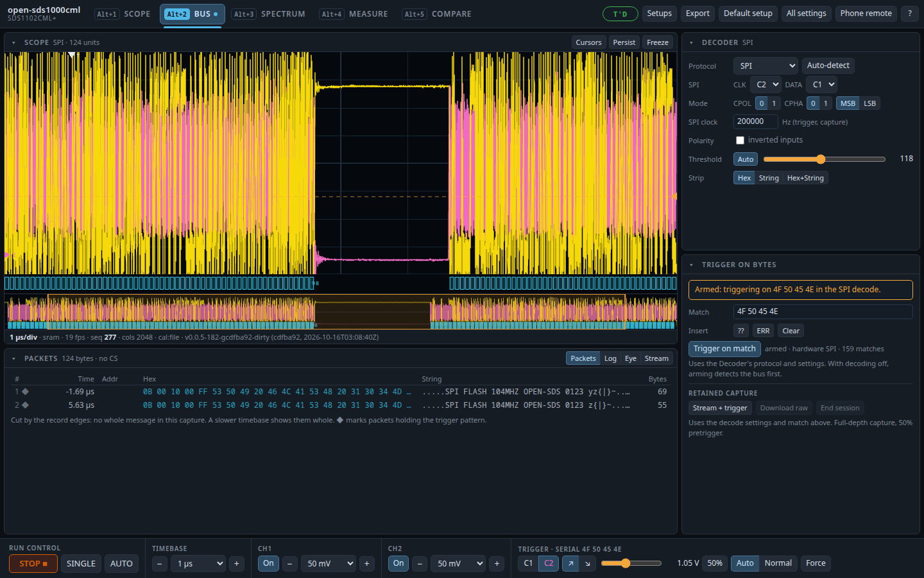Click Trigger on match button
This screenshot has width=924, height=578.
(x=724, y=349)
